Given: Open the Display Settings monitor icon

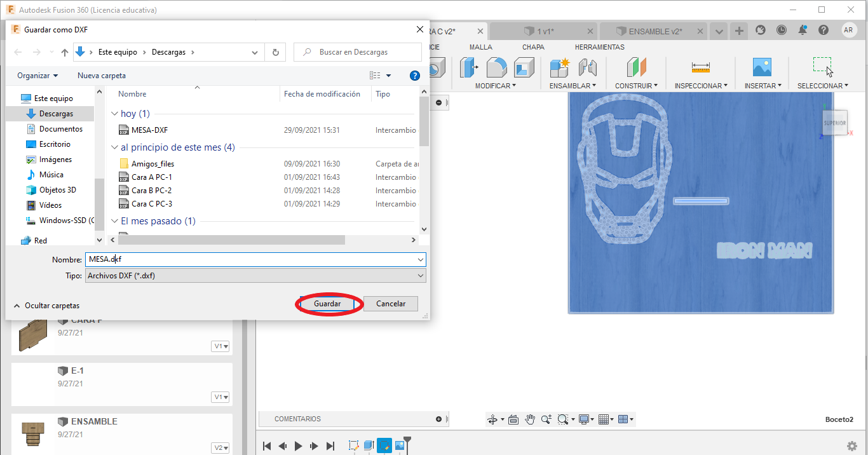Looking at the screenshot, I should [x=583, y=419].
